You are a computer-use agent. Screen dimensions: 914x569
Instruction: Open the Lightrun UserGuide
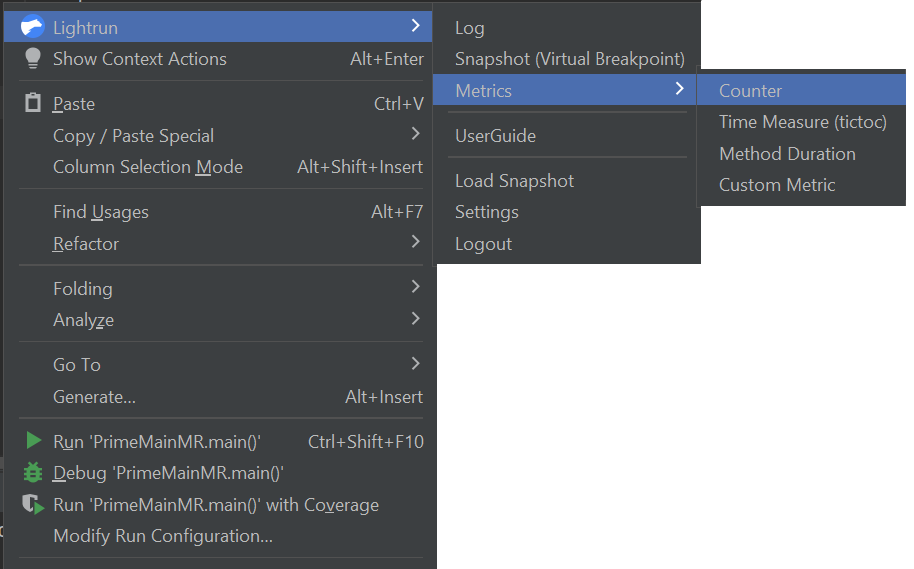[x=495, y=136]
